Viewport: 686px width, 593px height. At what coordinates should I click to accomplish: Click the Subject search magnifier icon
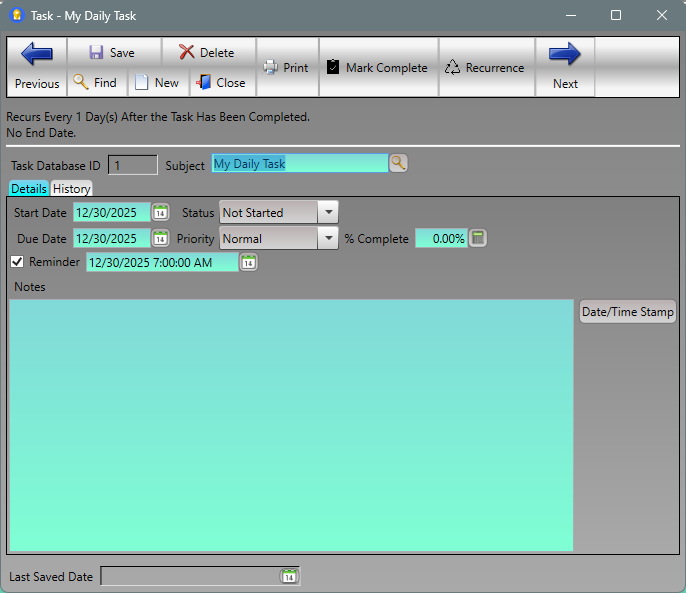coord(398,164)
